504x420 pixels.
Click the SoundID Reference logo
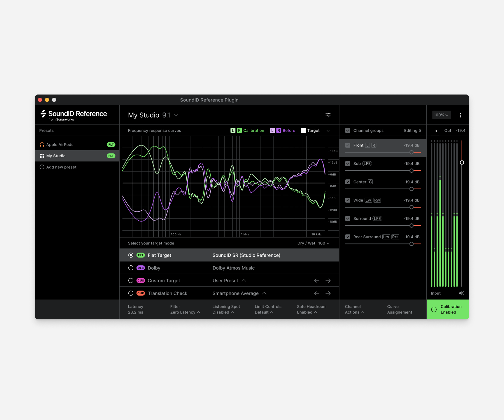coord(73,114)
